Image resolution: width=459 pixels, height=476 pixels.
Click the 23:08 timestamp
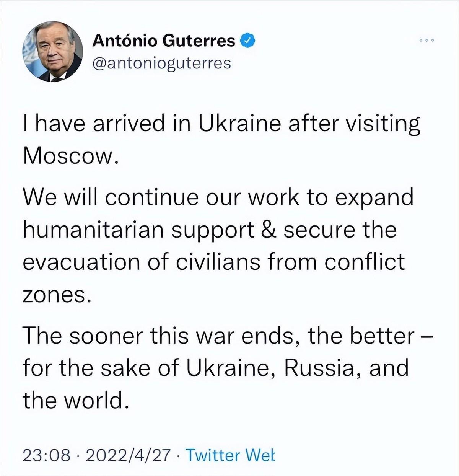pyautogui.click(x=47, y=455)
